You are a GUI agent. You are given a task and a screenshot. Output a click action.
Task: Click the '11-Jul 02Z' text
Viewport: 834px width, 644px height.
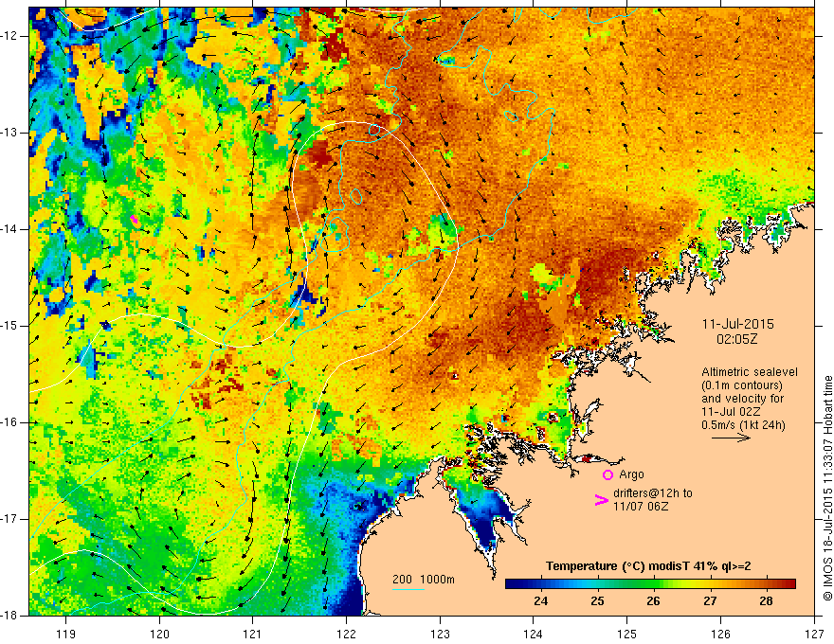pos(731,412)
